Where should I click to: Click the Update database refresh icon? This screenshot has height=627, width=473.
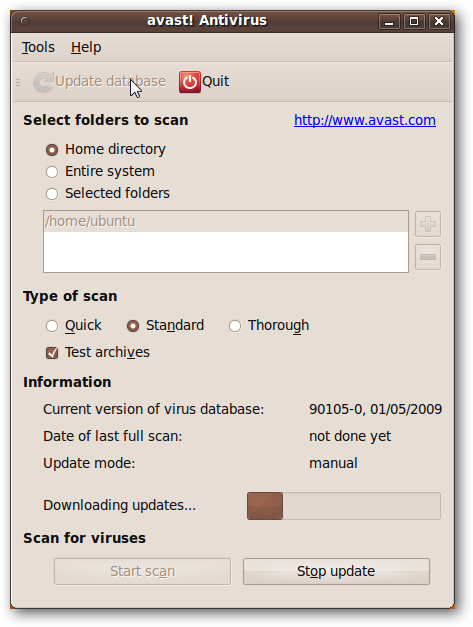click(43, 82)
